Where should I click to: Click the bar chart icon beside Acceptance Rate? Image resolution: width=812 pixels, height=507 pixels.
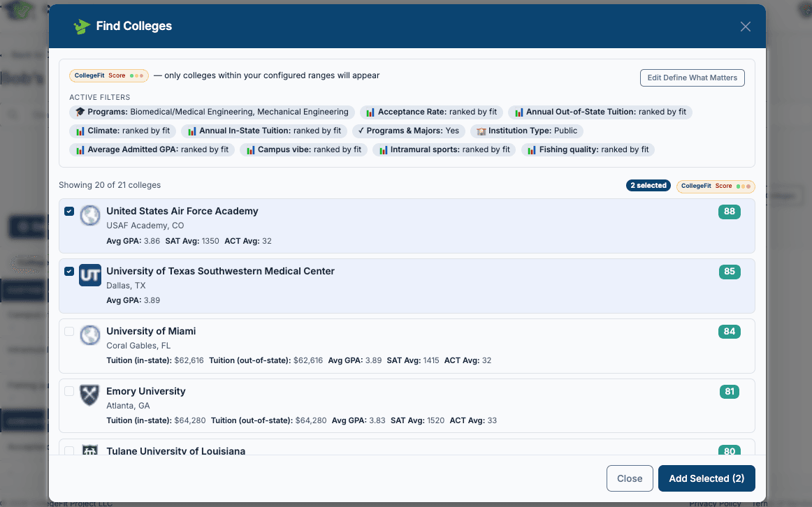coord(370,112)
